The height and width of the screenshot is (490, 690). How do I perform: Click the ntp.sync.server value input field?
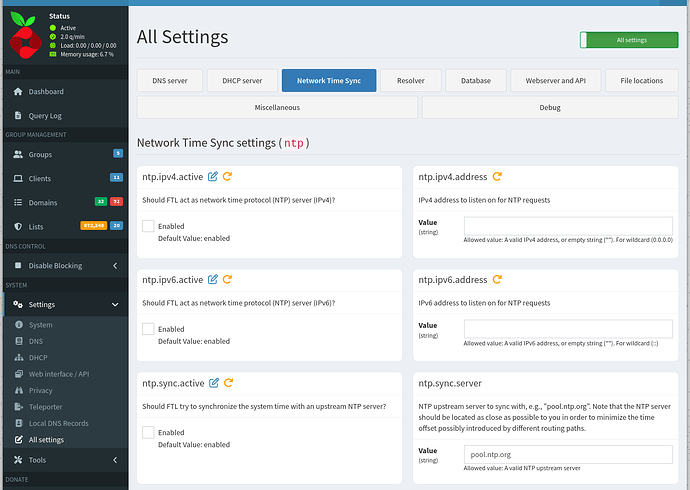[x=569, y=454]
